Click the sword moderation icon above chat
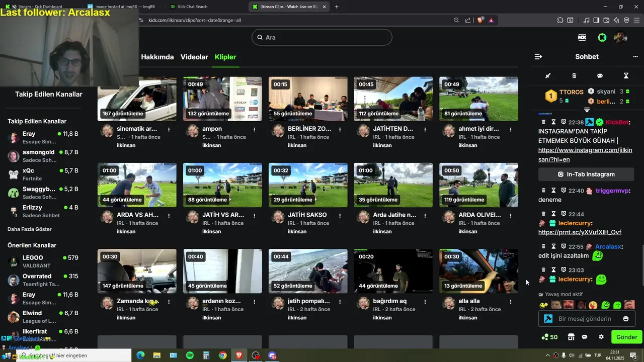The width and height of the screenshot is (644, 362). pos(548,76)
